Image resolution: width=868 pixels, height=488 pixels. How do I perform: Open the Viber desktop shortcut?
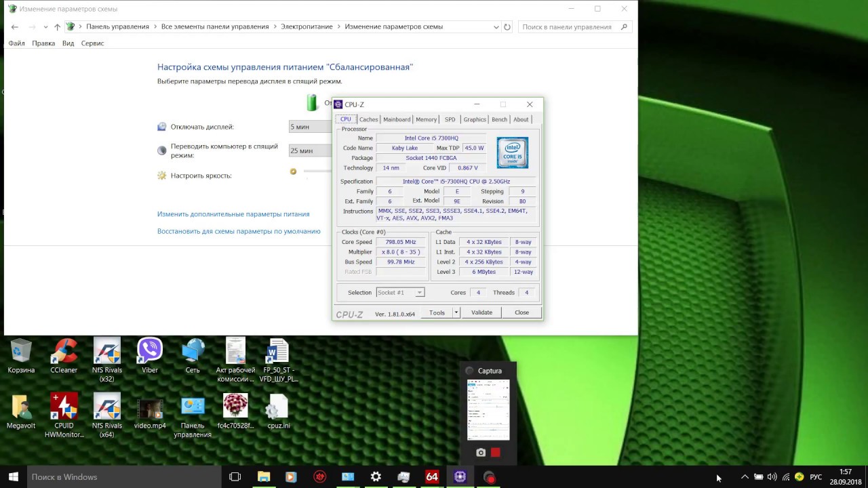(150, 356)
